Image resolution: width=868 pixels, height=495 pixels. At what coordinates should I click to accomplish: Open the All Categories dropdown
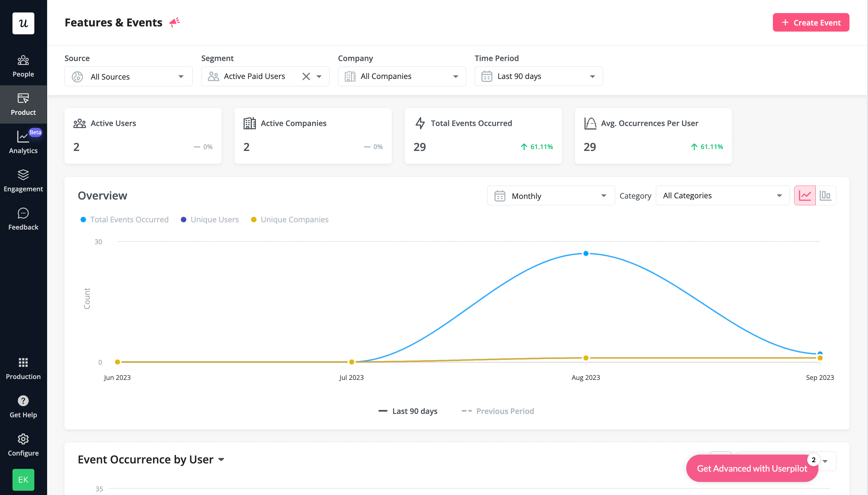click(x=722, y=195)
